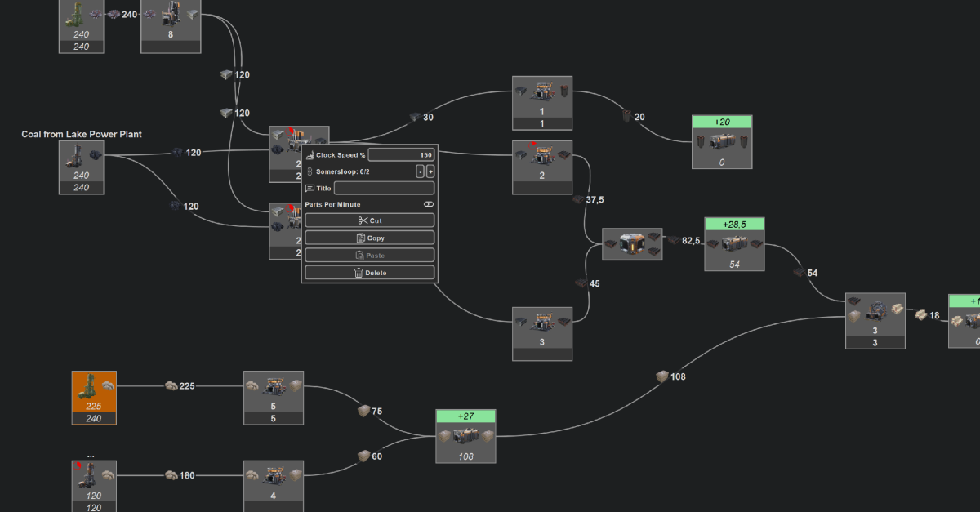Viewport: 980px width, 512px height.
Task: Decrease Somersloop count with minus button
Action: (x=420, y=171)
